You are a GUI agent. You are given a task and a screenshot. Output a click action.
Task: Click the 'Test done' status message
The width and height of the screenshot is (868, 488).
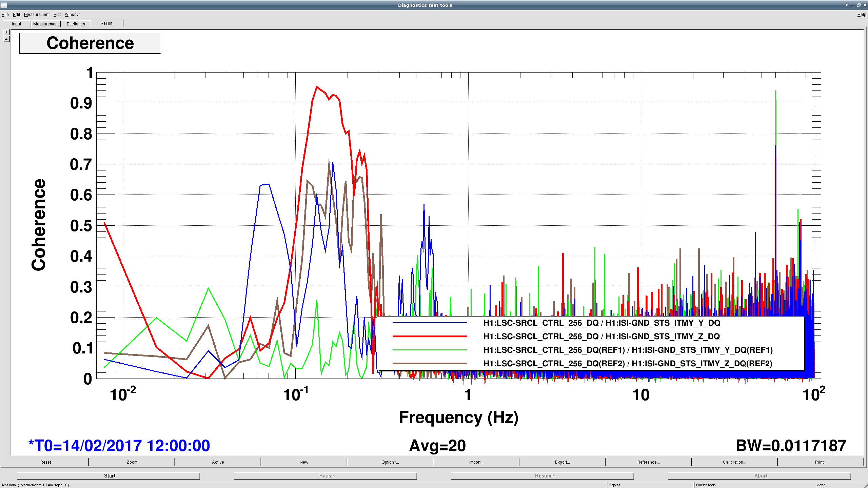tap(35, 485)
